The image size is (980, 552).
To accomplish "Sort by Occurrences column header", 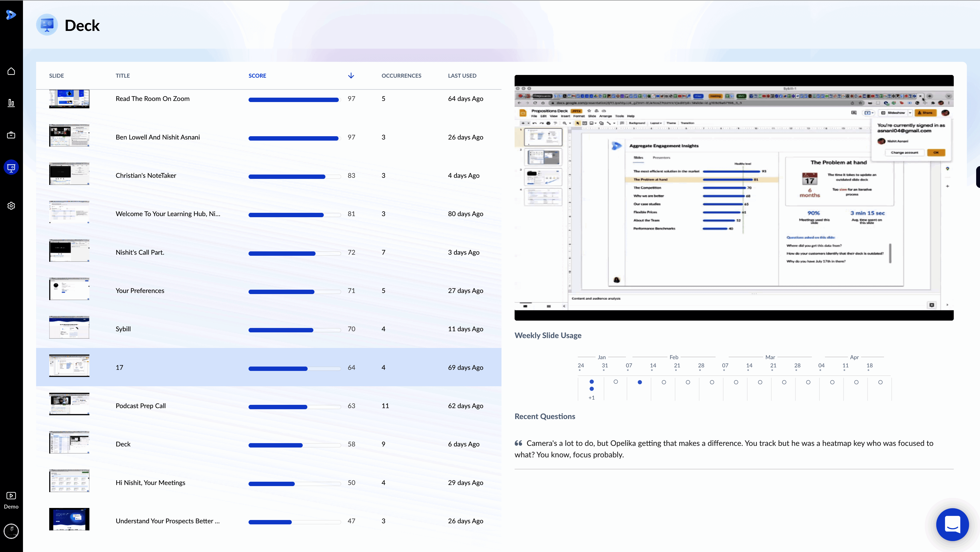I will [401, 75].
